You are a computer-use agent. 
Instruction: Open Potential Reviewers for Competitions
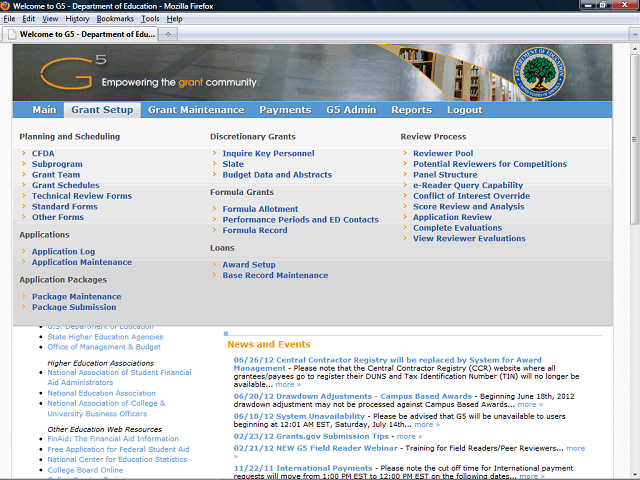tap(490, 164)
